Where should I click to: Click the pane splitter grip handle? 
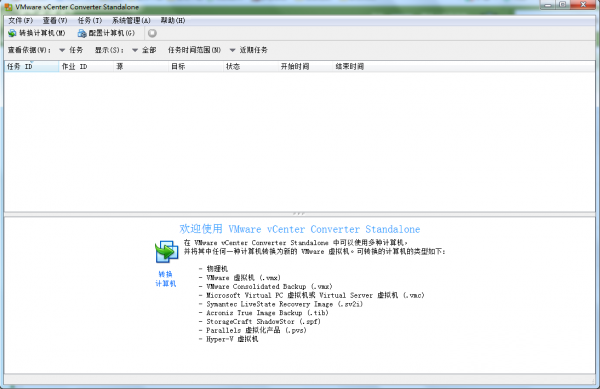299,214
